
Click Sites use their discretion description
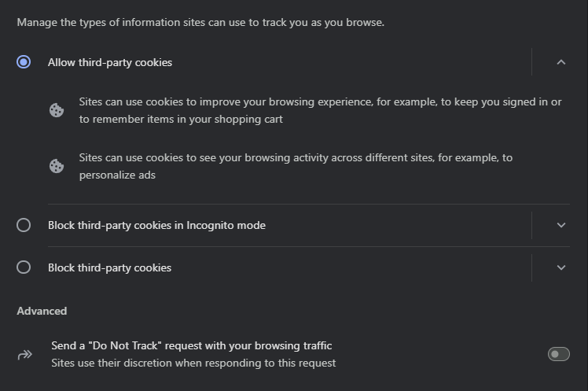pyautogui.click(x=193, y=363)
